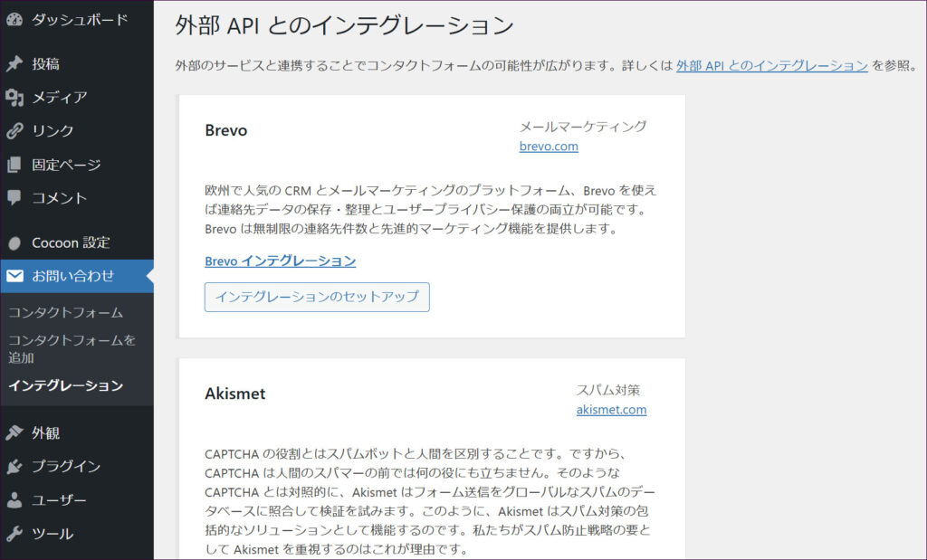Image resolution: width=927 pixels, height=560 pixels.
Task: Select コンタクトフォームを追加 submenu item
Action: coord(72,348)
